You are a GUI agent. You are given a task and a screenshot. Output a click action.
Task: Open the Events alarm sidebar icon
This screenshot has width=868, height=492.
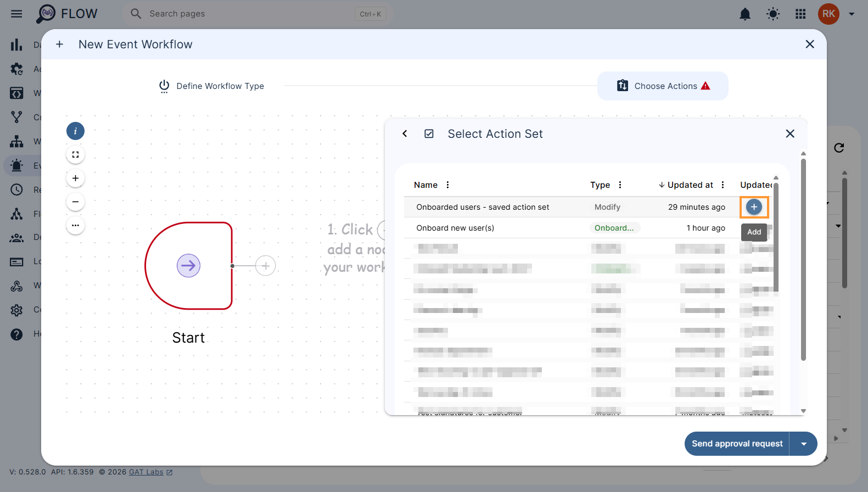point(16,165)
